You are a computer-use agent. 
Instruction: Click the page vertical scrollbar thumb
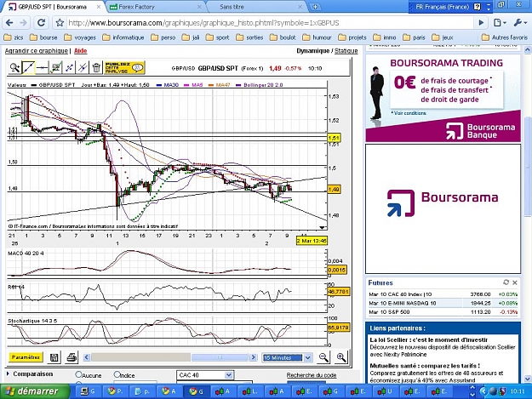pyautogui.click(x=528, y=166)
